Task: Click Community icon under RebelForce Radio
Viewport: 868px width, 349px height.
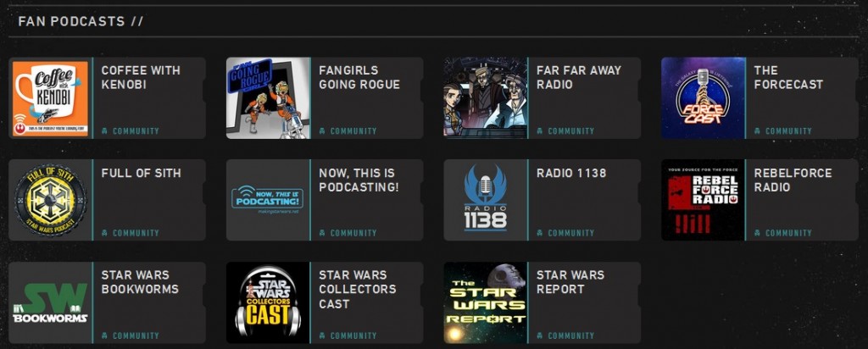Action: coord(757,234)
